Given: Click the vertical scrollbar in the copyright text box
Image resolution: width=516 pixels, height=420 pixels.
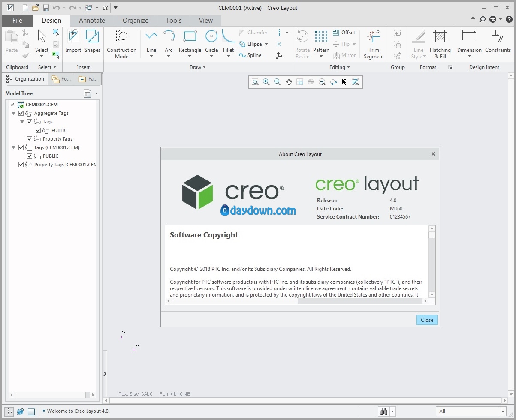Looking at the screenshot, I should (432, 261).
